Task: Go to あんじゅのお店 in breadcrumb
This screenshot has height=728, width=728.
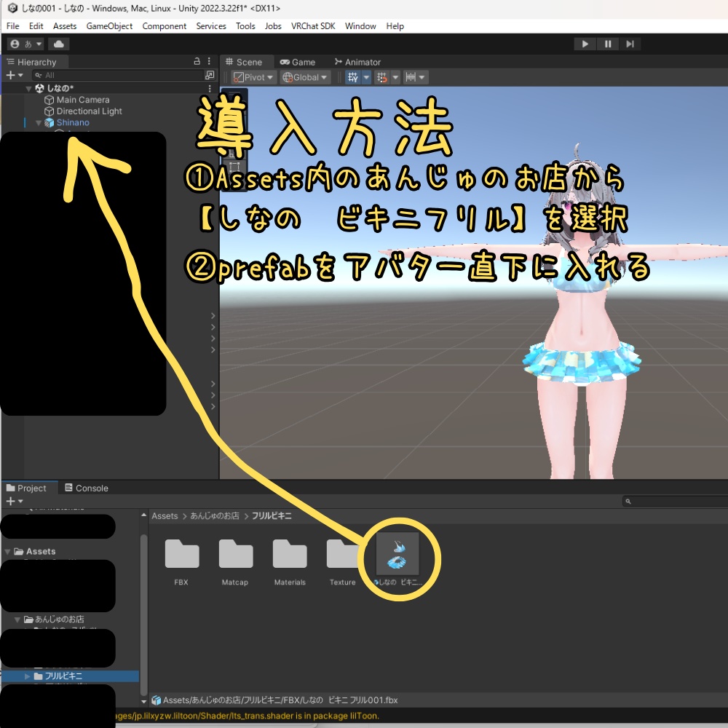Action: pos(215,516)
